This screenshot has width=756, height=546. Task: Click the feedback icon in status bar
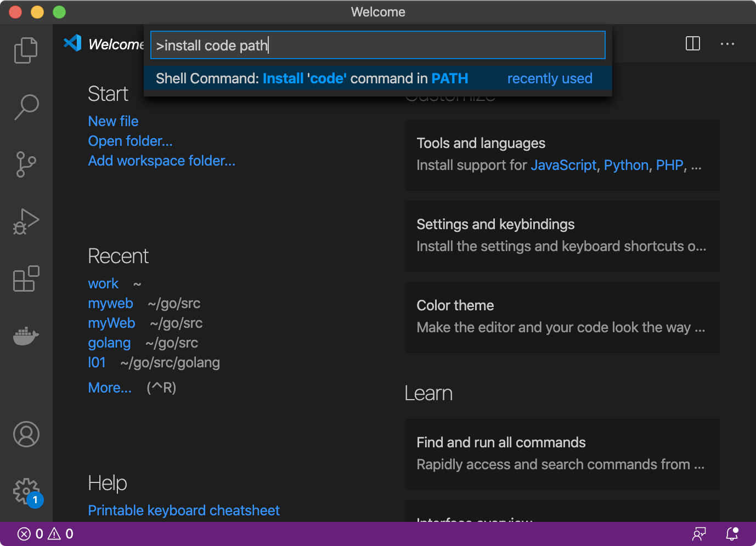coord(699,534)
